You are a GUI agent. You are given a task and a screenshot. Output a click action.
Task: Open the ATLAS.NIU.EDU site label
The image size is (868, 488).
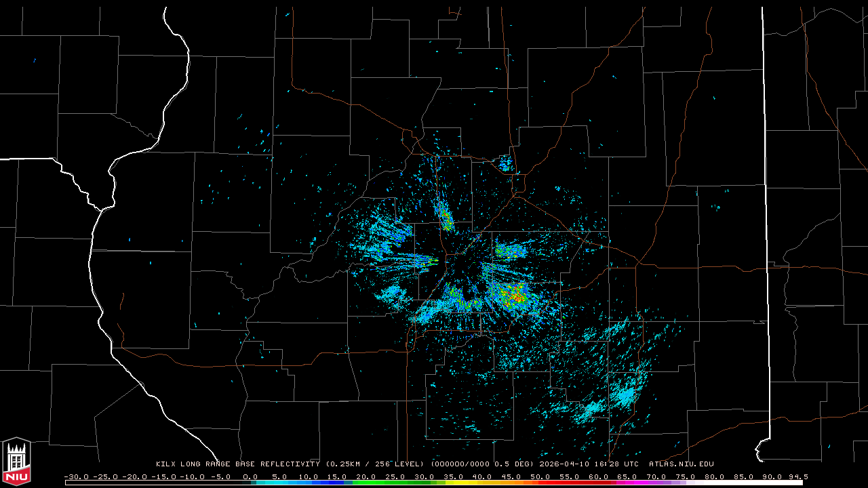click(x=682, y=464)
